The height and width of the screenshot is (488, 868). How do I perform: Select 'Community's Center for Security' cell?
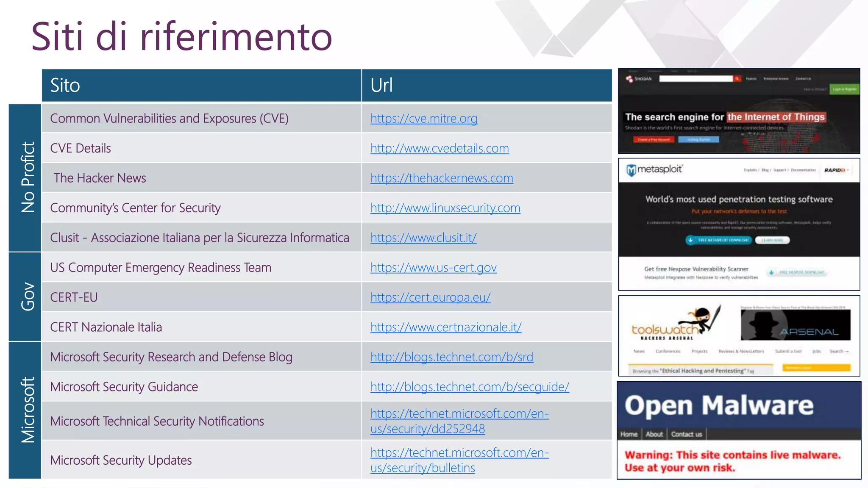click(x=202, y=208)
